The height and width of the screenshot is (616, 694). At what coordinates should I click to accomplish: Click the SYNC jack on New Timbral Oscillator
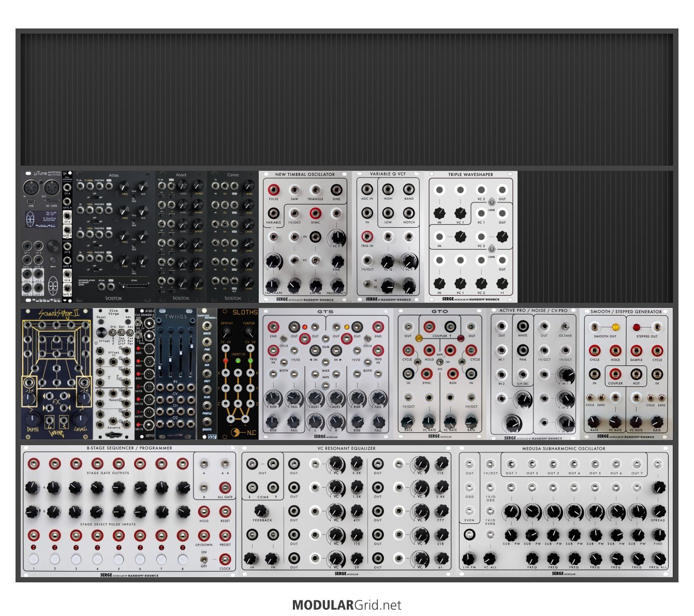click(x=315, y=213)
